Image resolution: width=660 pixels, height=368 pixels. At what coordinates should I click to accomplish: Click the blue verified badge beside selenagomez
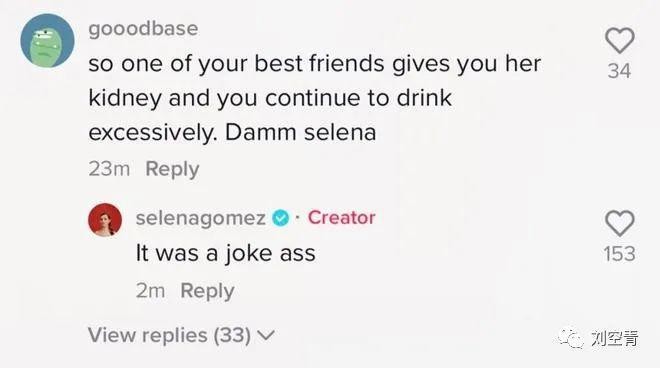[x=281, y=218]
